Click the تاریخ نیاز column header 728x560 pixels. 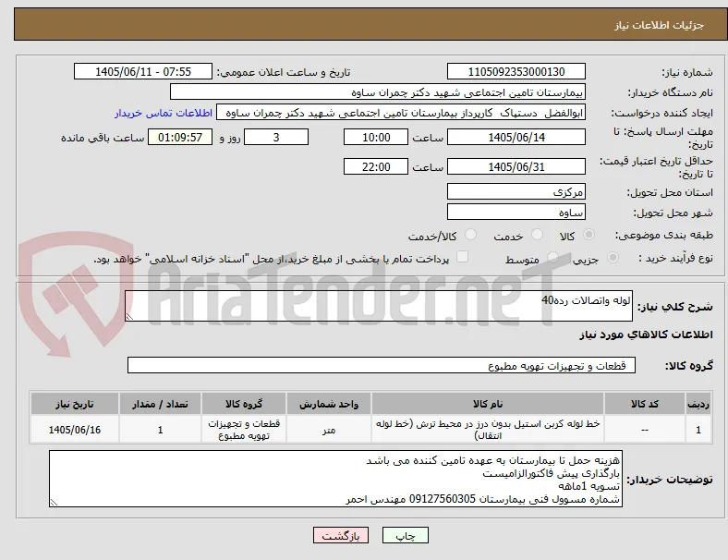coord(75,404)
